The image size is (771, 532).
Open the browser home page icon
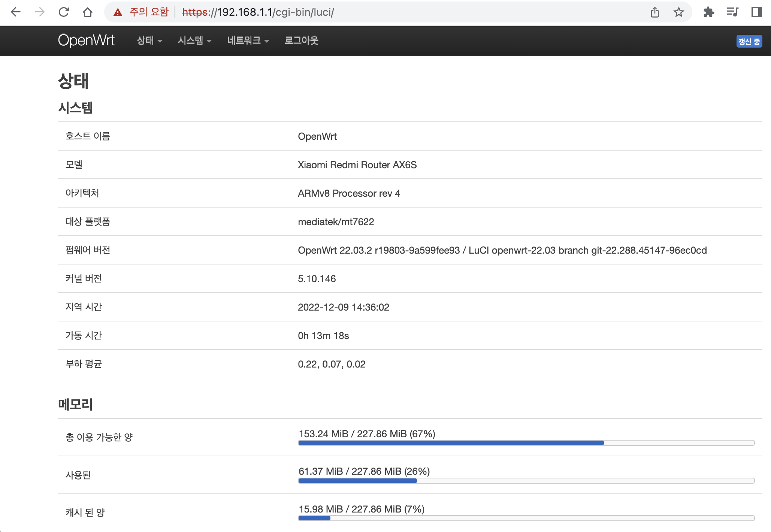tap(88, 12)
